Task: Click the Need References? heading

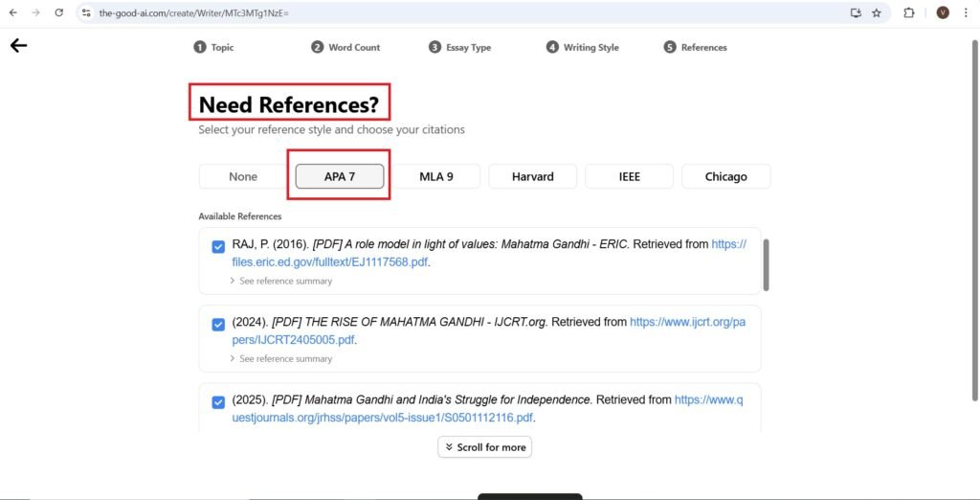Action: point(289,104)
